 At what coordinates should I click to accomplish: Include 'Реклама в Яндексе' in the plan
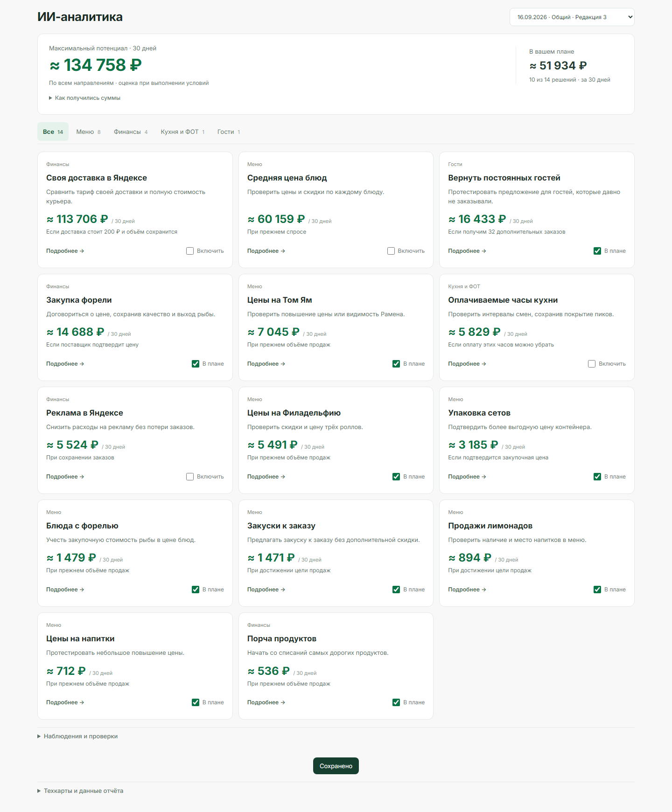pos(190,477)
